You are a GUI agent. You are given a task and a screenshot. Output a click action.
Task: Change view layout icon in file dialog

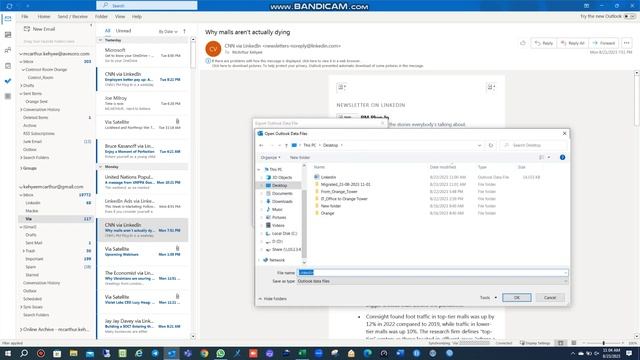542,158
